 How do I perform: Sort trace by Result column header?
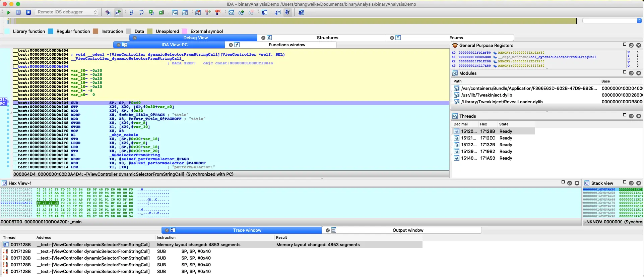[348, 237]
